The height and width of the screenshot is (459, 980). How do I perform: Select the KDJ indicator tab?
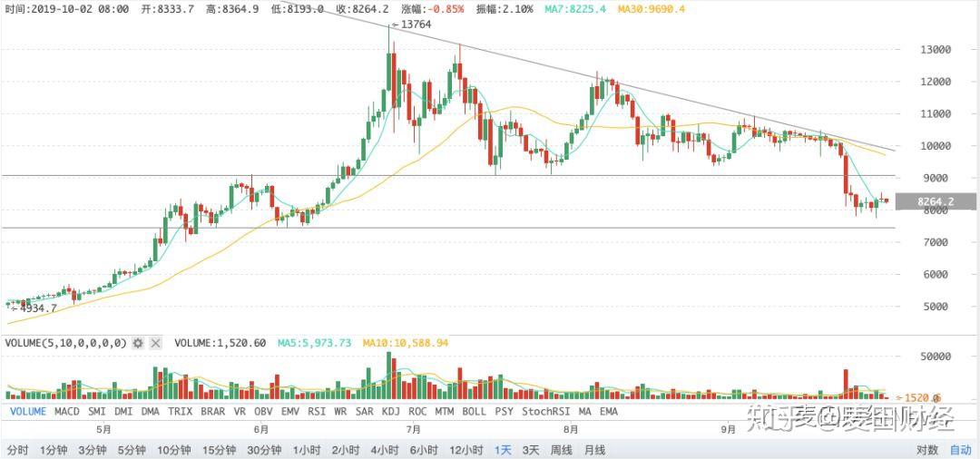390,412
